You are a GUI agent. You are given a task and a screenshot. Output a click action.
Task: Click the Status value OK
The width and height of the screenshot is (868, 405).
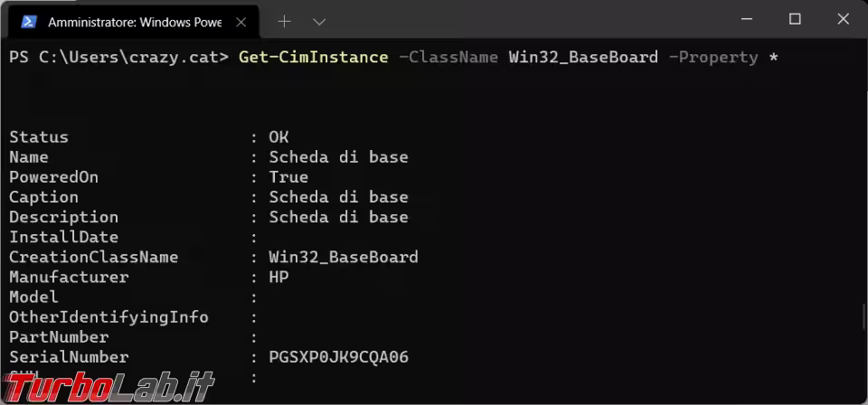(x=278, y=137)
